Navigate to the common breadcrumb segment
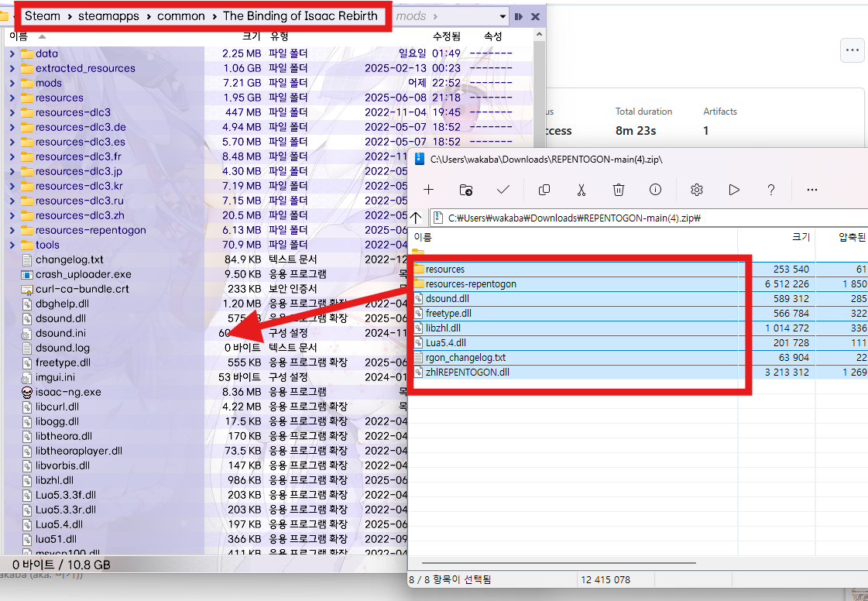868x601 pixels. coord(181,16)
